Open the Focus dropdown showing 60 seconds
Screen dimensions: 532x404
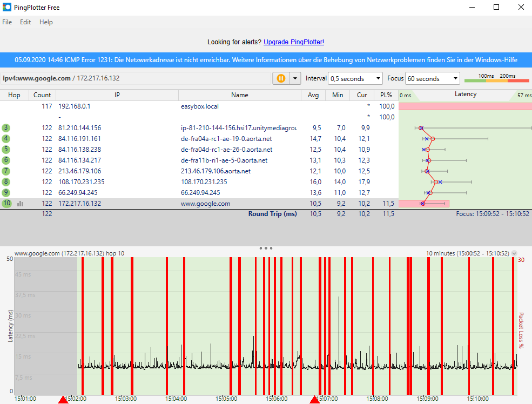[x=432, y=78]
